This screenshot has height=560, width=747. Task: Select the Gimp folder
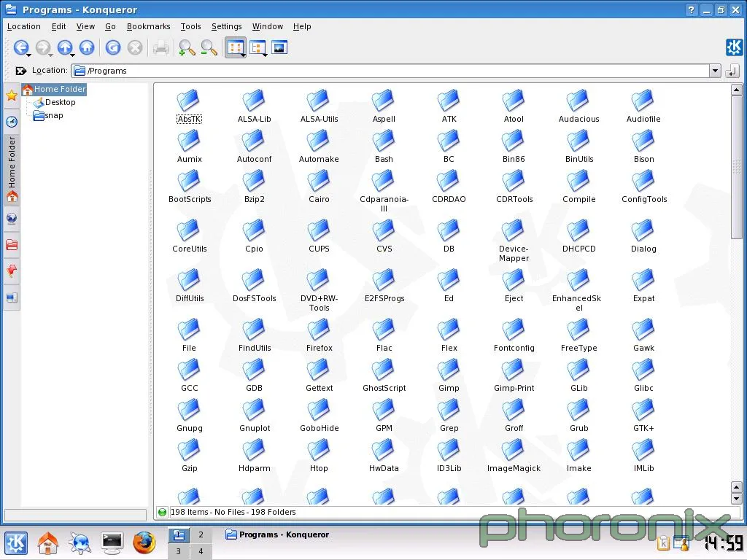tap(449, 376)
